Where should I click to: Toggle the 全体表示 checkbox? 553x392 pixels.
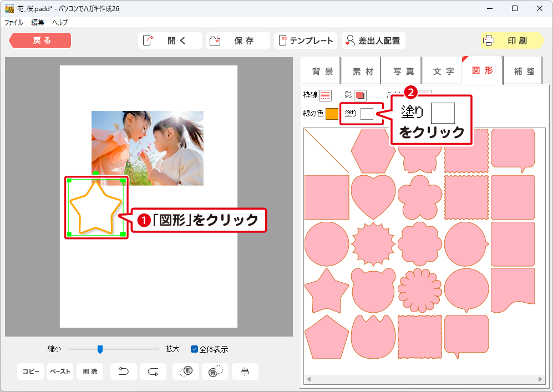point(195,349)
